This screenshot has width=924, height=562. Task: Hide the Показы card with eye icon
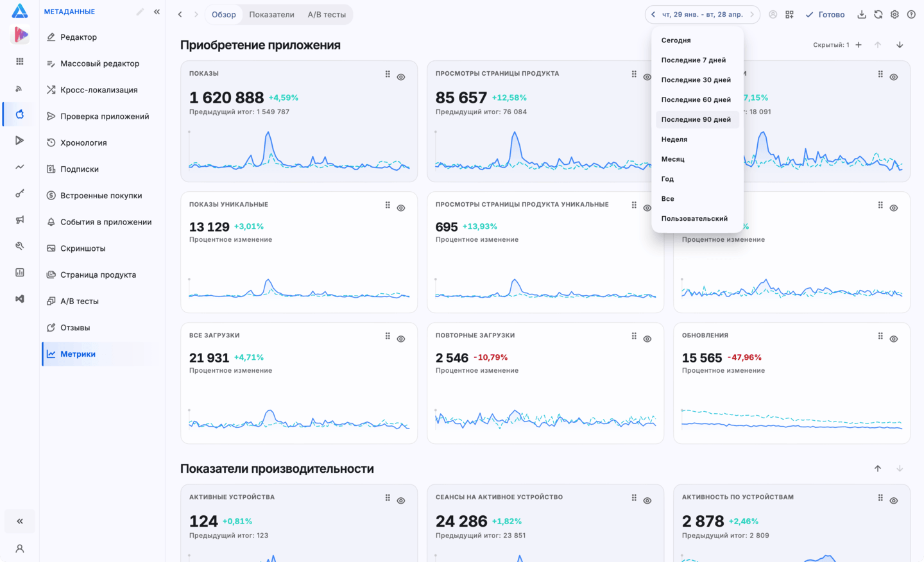pos(401,77)
